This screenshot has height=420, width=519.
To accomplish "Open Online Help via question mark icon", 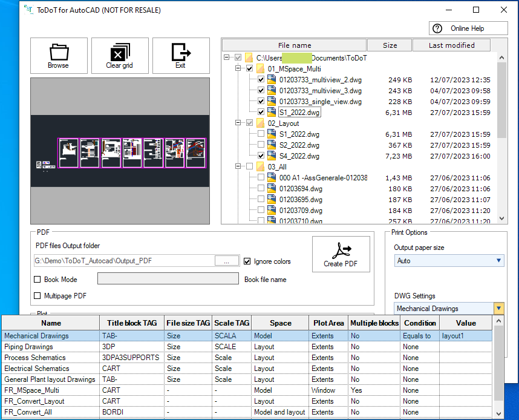I will (437, 28).
